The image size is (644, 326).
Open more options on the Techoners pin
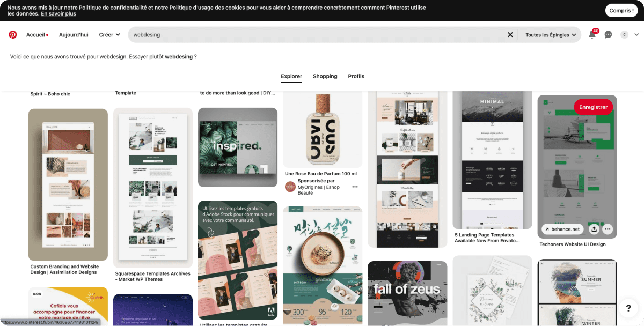[x=608, y=229]
